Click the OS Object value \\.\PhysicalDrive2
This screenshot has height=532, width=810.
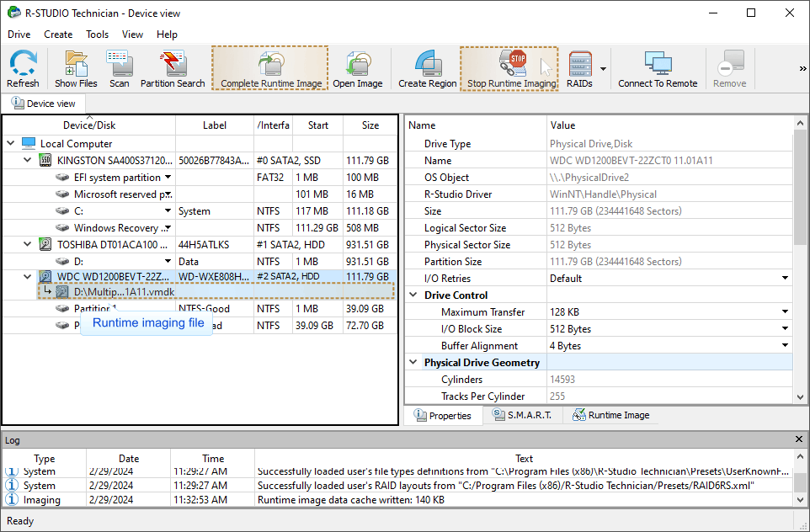coord(589,178)
